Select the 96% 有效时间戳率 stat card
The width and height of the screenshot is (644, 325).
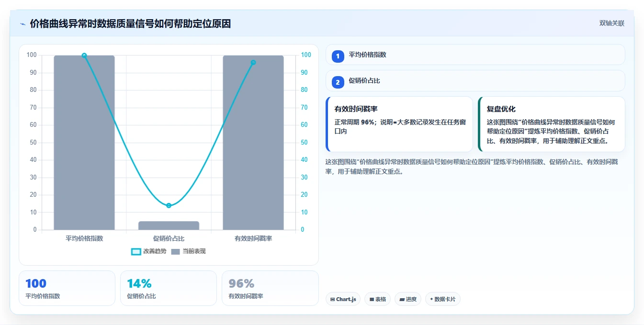tap(270, 288)
